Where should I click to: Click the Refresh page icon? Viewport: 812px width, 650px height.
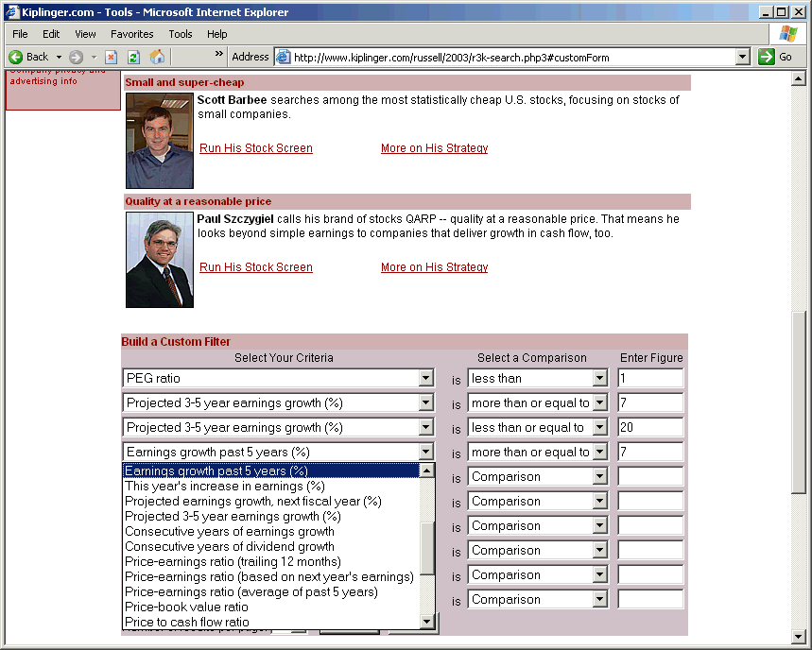tap(133, 57)
